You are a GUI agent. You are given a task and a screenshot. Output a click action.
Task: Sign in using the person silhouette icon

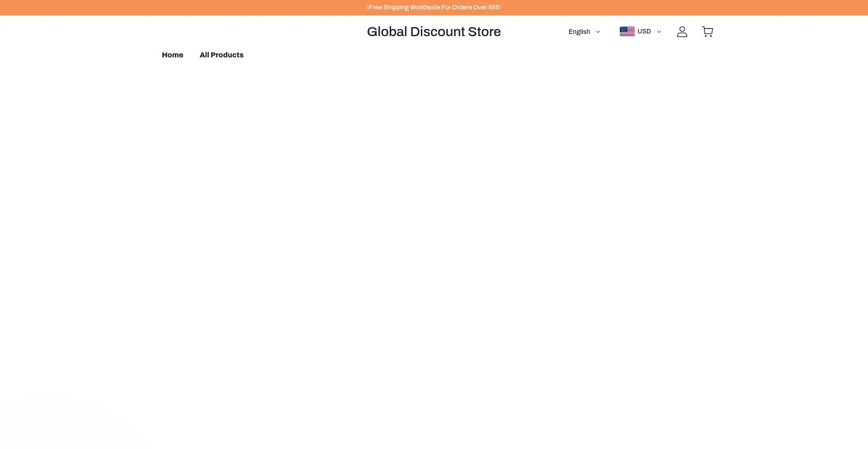682,32
